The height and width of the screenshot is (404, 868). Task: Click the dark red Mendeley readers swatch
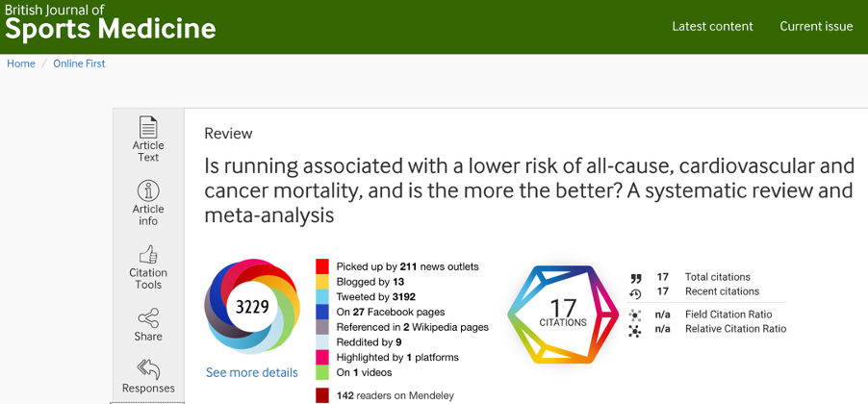point(322,395)
